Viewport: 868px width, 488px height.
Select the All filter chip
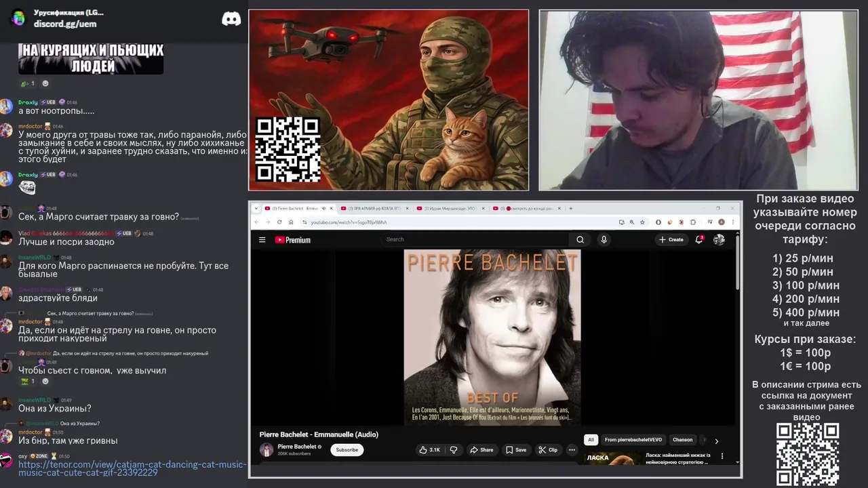[591, 440]
